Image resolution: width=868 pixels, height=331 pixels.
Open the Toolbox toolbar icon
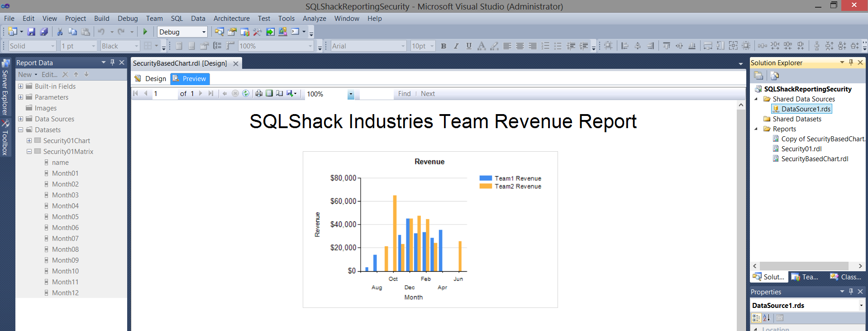pyautogui.click(x=258, y=32)
